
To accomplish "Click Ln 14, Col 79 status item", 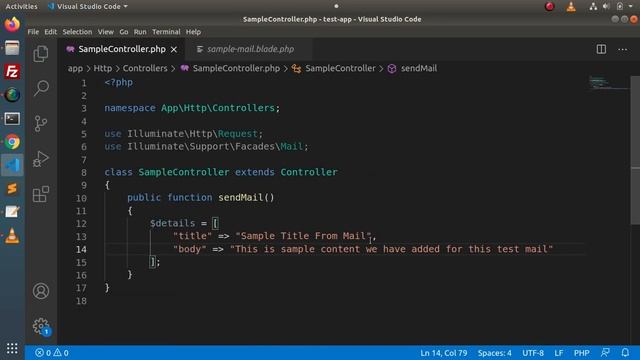I will [444, 353].
